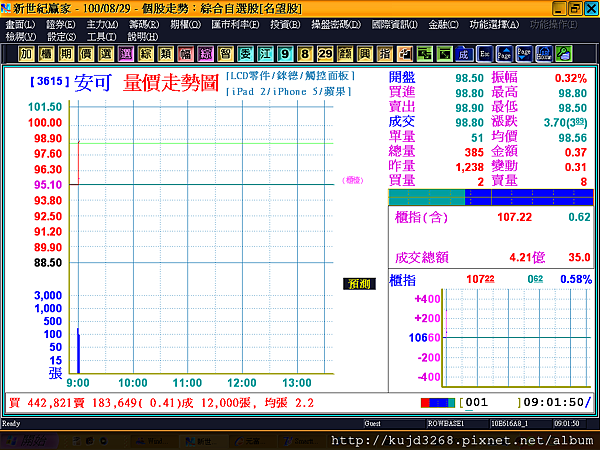Screen dimensions: 600x450
Task: Click the red-blue indicator bar in status line
Action: pyautogui.click(x=438, y=403)
